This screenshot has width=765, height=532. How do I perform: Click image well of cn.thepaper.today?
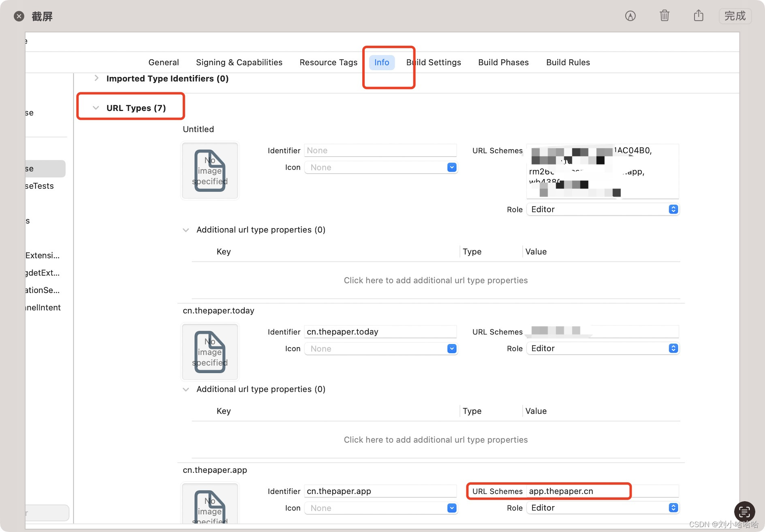point(210,352)
